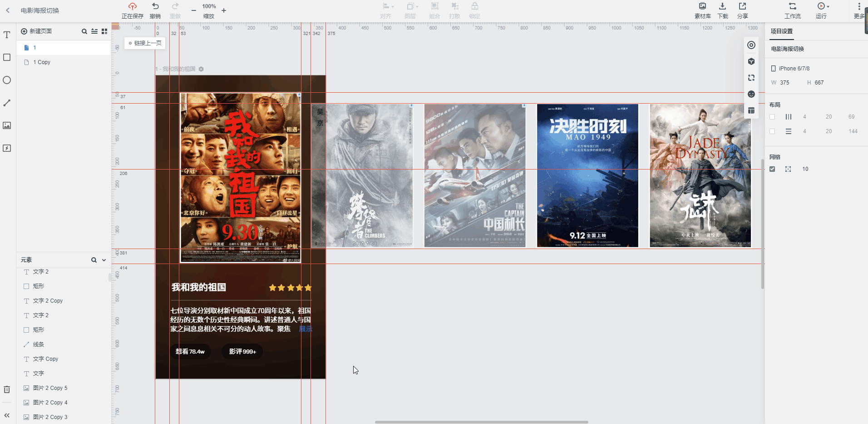Zoom out with the minus button

point(194,10)
